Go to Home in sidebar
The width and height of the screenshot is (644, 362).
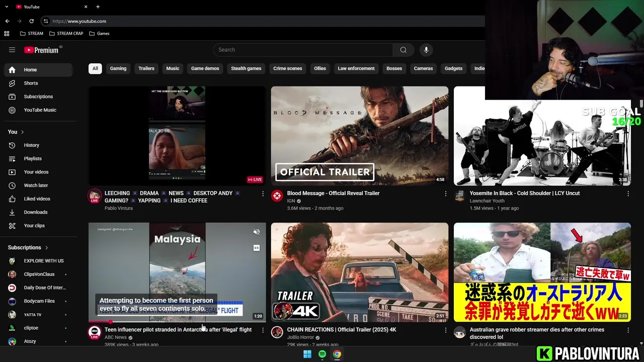coord(38,70)
